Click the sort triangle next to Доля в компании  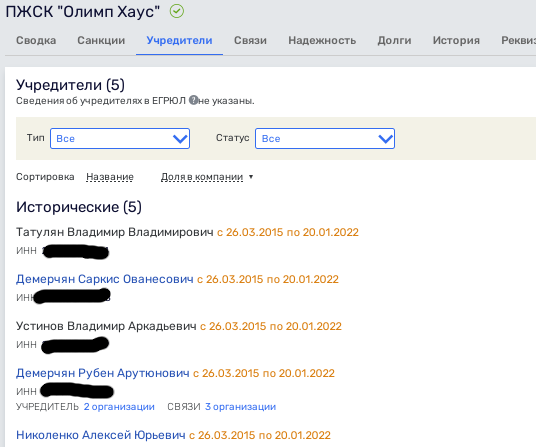click(251, 177)
